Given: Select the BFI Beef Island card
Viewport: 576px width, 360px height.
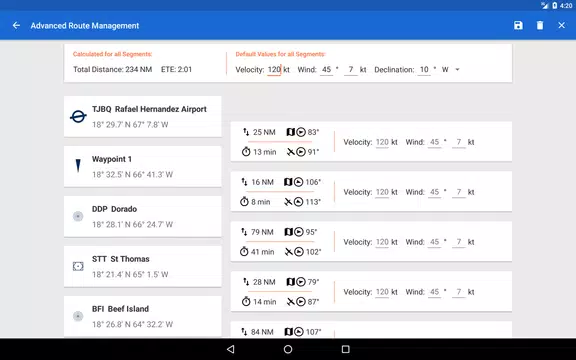Looking at the screenshot, I should click(143, 316).
